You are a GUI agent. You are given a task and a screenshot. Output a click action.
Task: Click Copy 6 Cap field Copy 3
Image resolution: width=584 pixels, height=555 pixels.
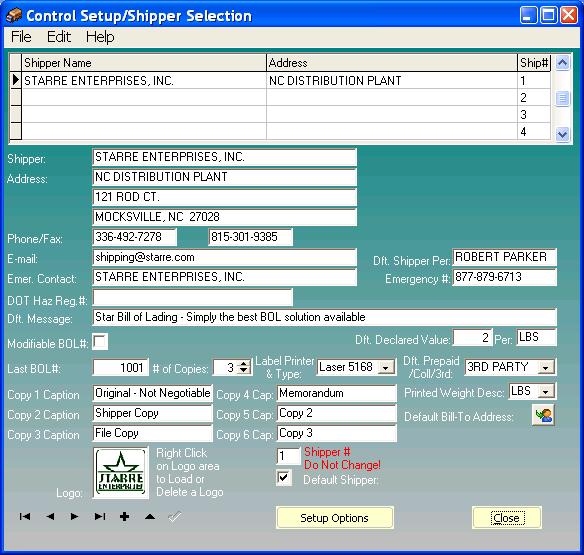coord(337,433)
